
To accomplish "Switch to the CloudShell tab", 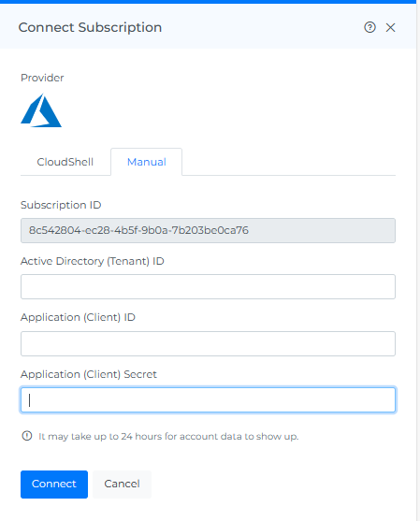I will click(65, 162).
